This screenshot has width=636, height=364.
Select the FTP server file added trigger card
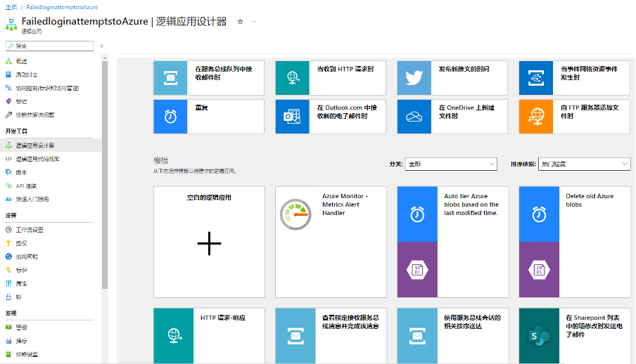[x=574, y=117]
